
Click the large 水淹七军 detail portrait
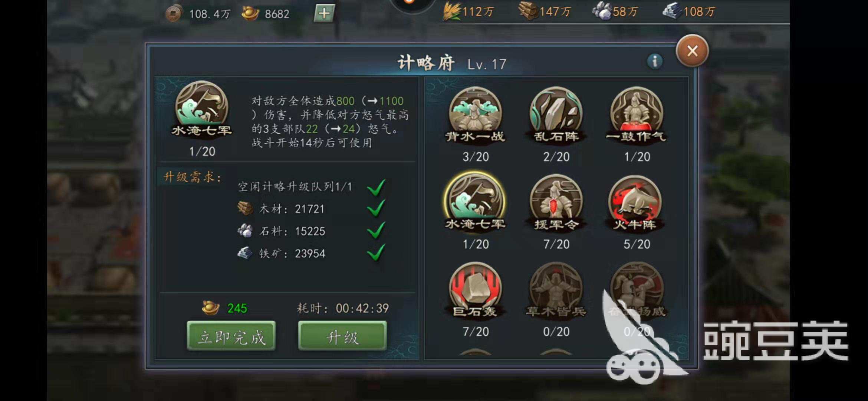[x=202, y=108]
